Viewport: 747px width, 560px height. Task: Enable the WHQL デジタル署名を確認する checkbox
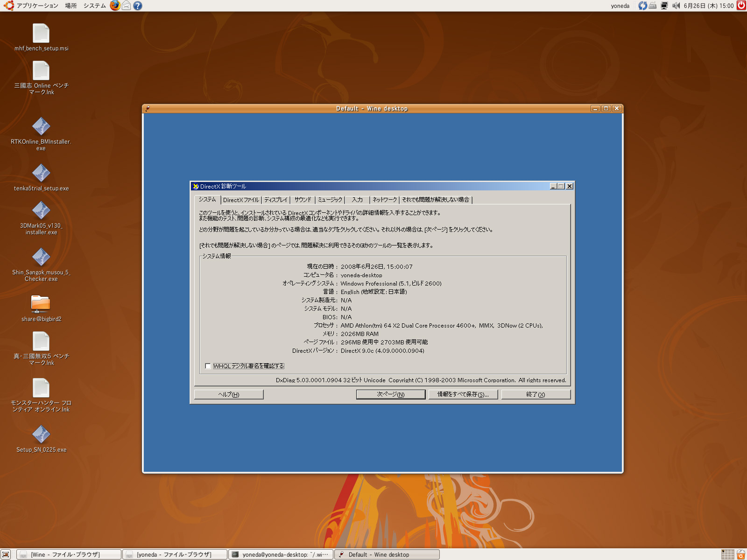[x=208, y=366]
